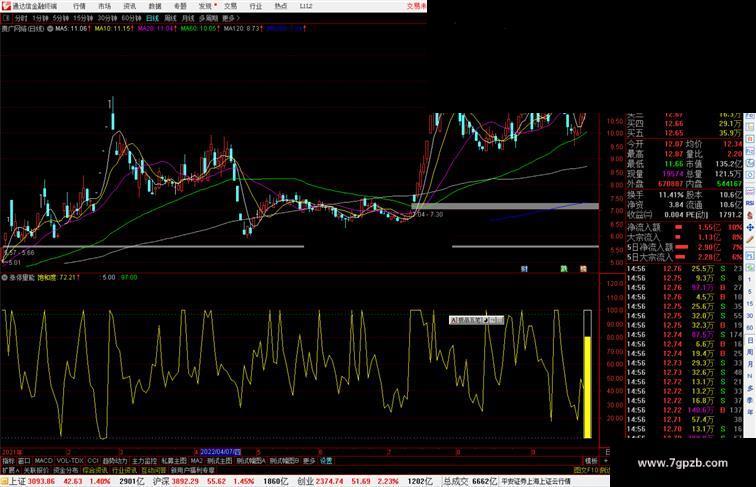Select the 1-minute shortcut in the right toolbar
Image resolution: width=756 pixels, height=487 pixels.
click(x=750, y=280)
